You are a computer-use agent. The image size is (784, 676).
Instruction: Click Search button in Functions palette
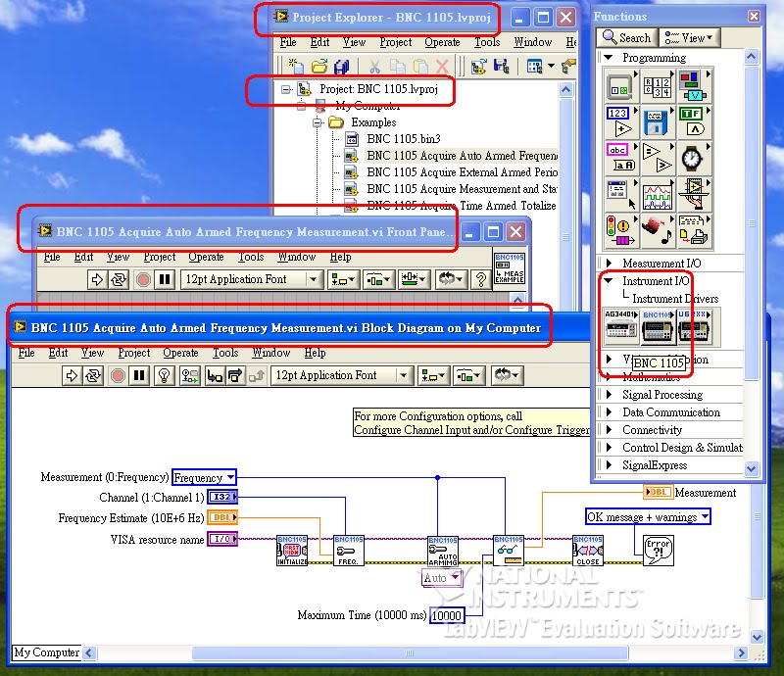click(x=627, y=37)
